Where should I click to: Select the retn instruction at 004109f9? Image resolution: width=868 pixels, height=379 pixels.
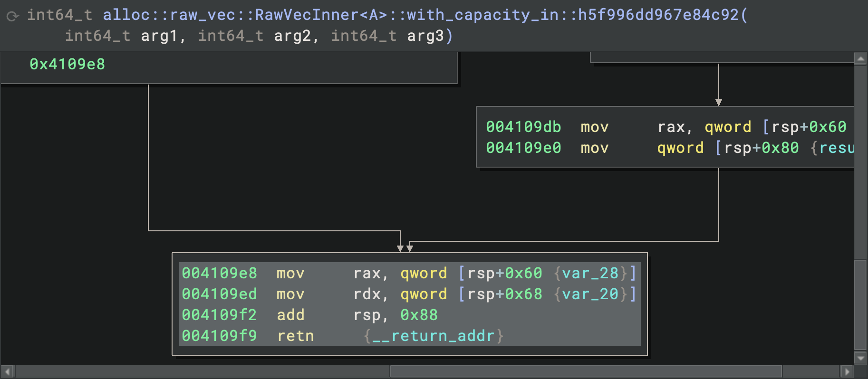[295, 336]
